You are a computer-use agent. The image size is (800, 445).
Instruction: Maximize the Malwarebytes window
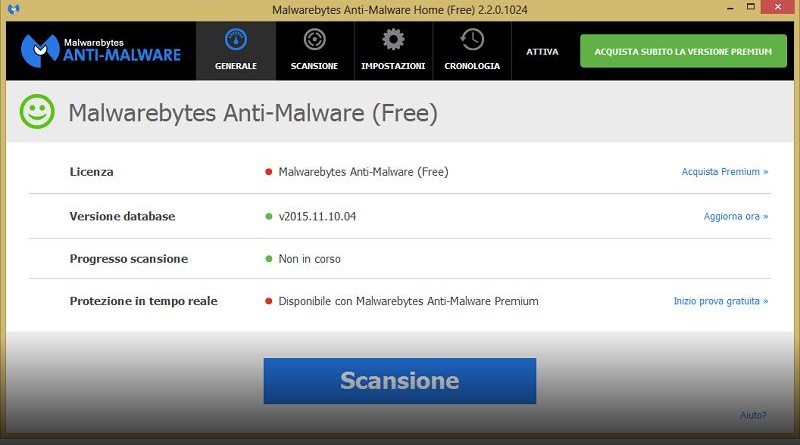coord(751,7)
